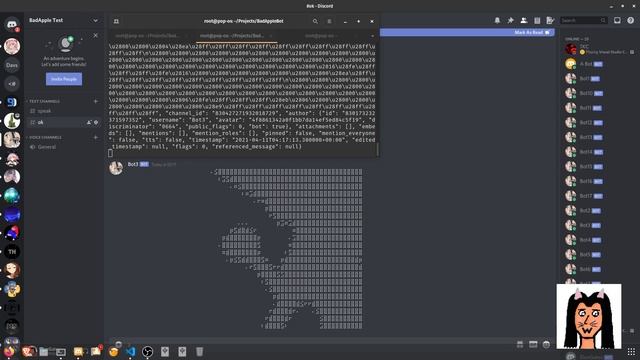
Task: Open pink-haired avatar server at top
Action: (12, 46)
